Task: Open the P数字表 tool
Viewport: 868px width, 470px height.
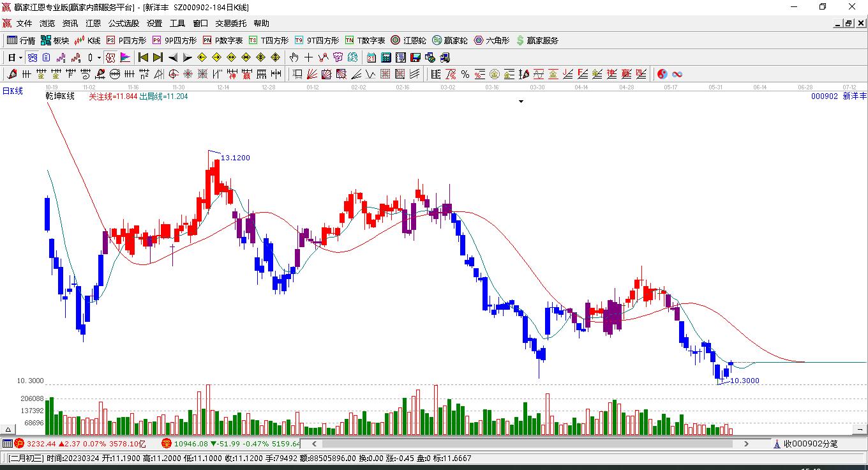Action: coord(223,40)
